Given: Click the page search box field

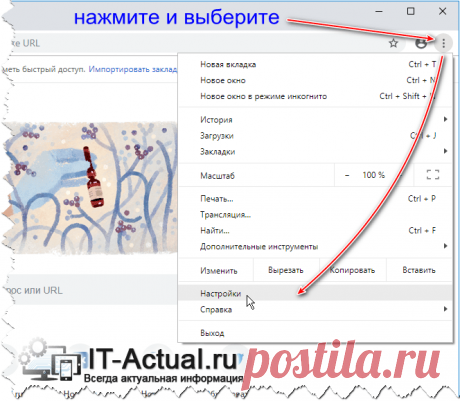Looking at the screenshot, I should [92, 290].
